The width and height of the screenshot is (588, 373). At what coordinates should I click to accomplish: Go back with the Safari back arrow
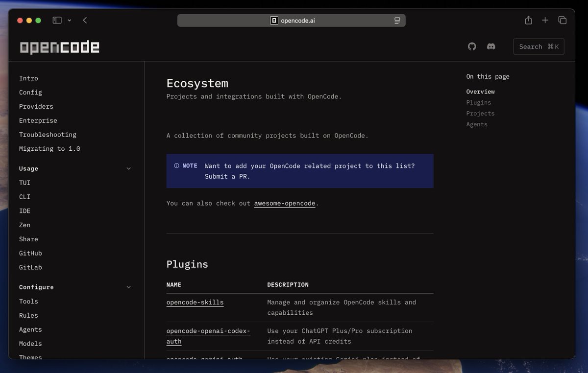85,20
